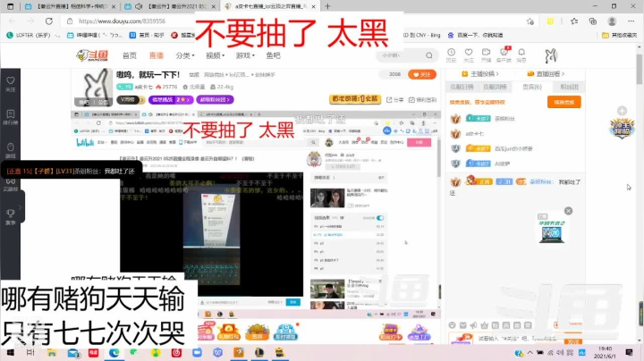644x361 pixels.
Task: Switch to second contribution ranking tab
Action: 495,87
